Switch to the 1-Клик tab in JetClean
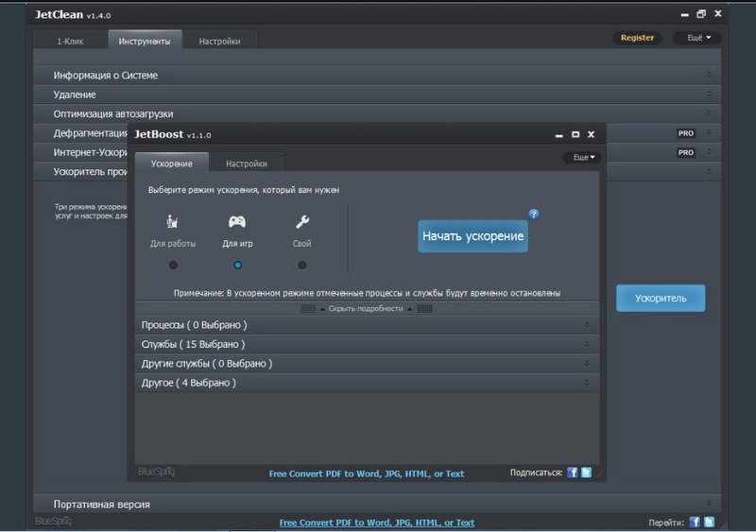756x532 pixels. [70, 41]
